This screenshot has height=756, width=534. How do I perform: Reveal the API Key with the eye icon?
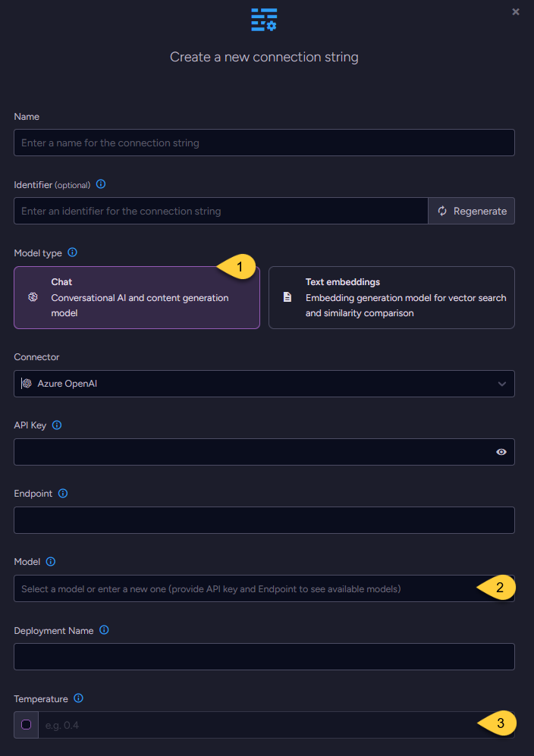click(501, 452)
